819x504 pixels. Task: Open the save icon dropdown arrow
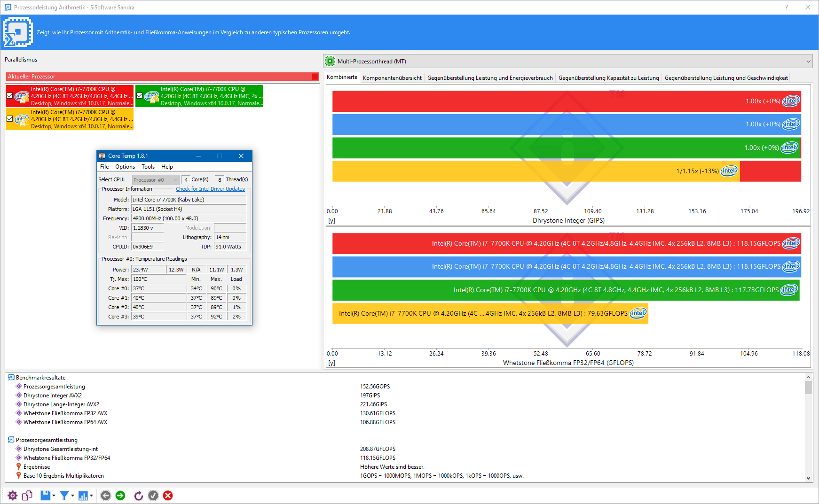coord(54,496)
